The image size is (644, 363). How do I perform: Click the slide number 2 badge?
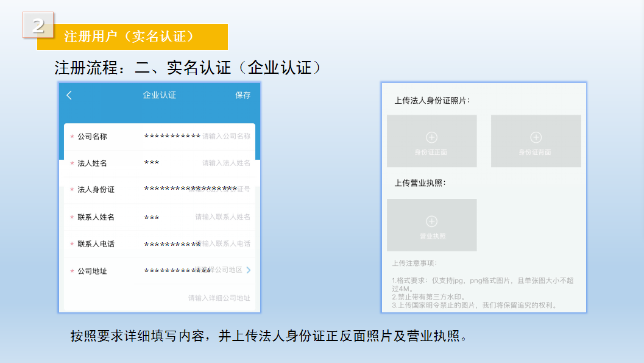coord(38,25)
